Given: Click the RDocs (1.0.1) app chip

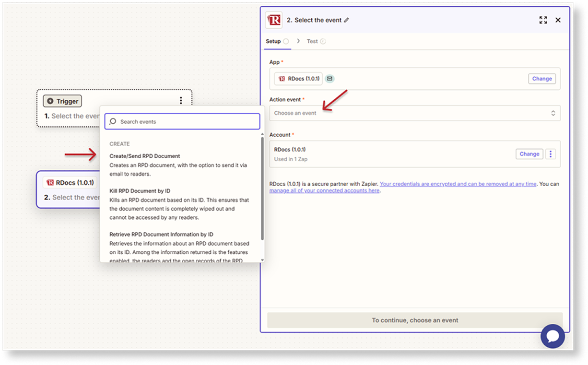Looking at the screenshot, I should (x=298, y=79).
